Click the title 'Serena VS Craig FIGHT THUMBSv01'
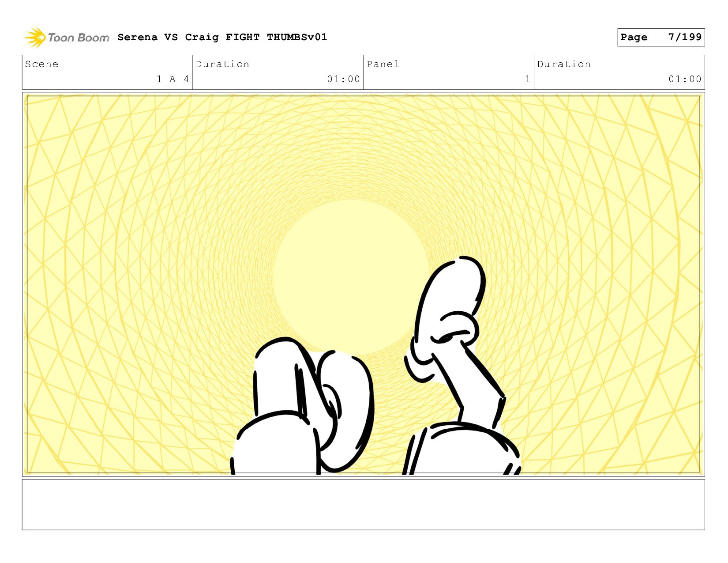 tap(222, 37)
